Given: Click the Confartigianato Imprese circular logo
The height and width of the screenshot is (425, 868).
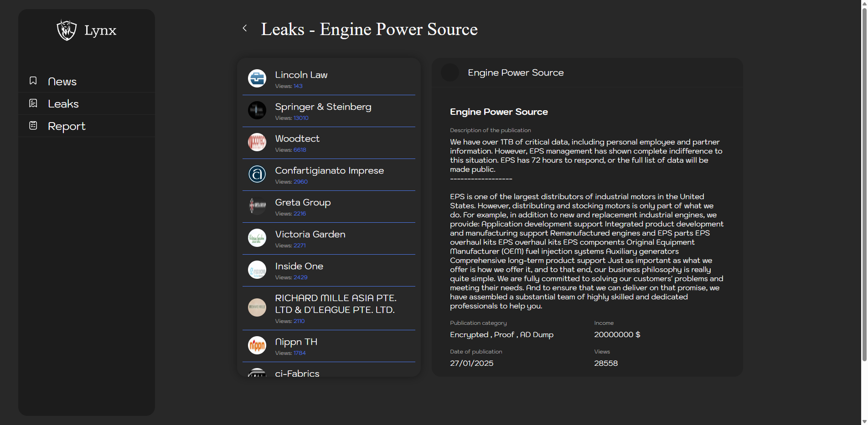Looking at the screenshot, I should pyautogui.click(x=257, y=174).
